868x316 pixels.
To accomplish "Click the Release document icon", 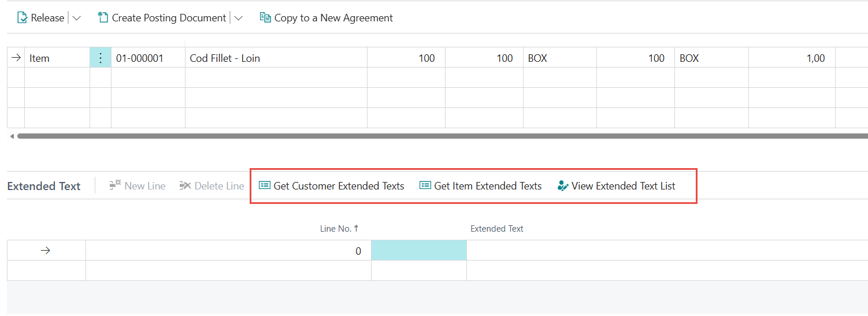I will pyautogui.click(x=23, y=18).
